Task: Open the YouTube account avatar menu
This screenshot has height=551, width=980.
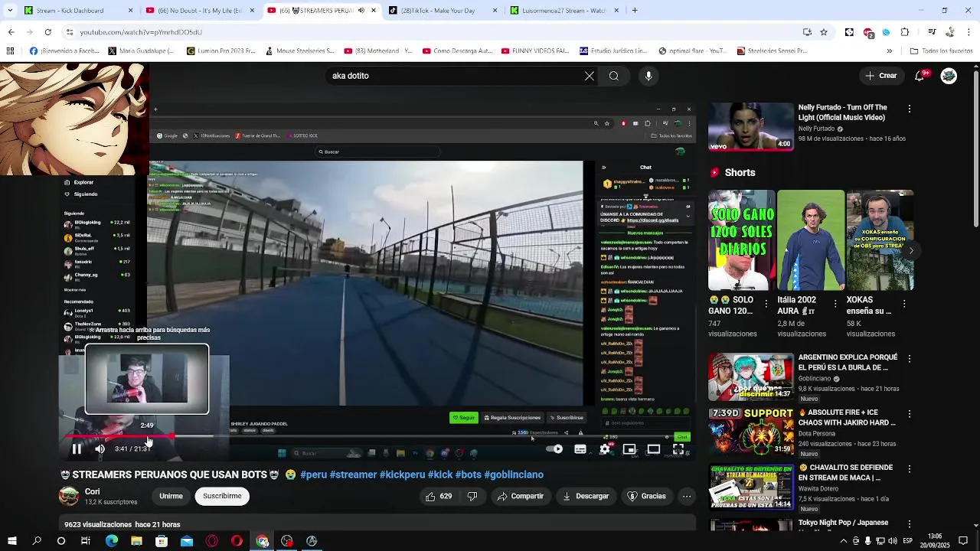Action: point(949,76)
